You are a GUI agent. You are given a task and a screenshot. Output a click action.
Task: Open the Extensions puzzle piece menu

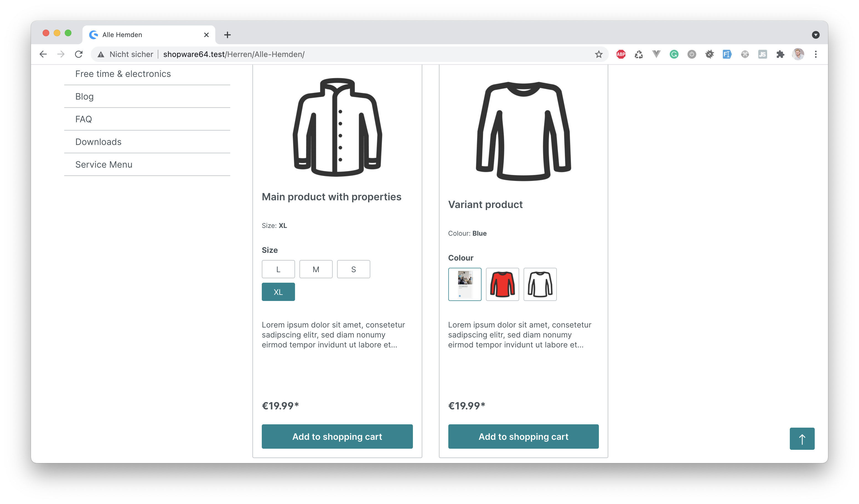[x=780, y=54]
